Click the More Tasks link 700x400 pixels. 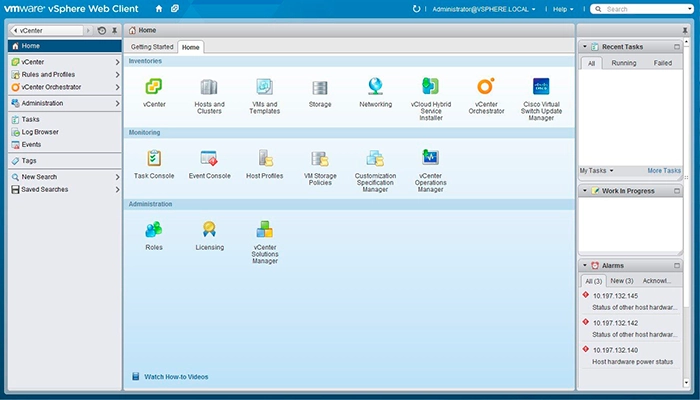(664, 171)
